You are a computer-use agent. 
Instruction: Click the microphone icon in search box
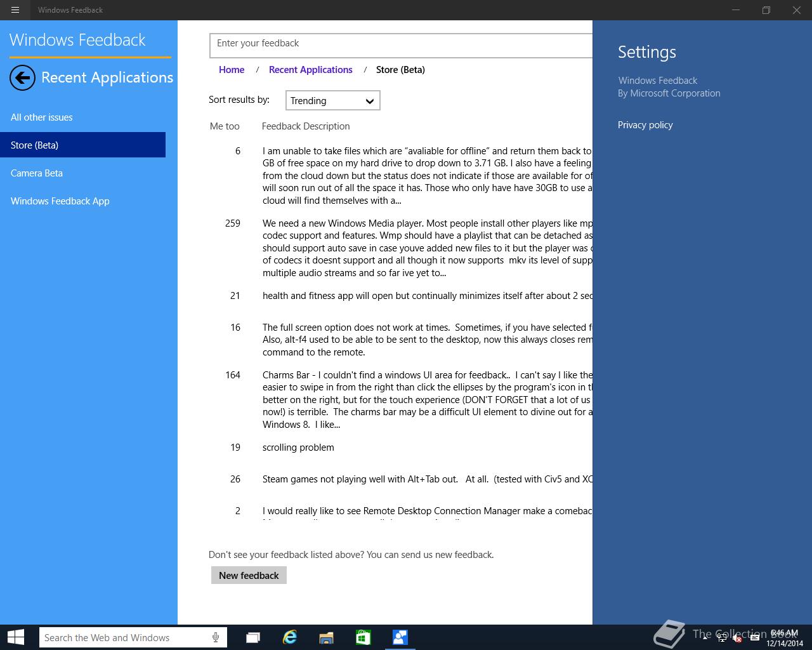(216, 637)
